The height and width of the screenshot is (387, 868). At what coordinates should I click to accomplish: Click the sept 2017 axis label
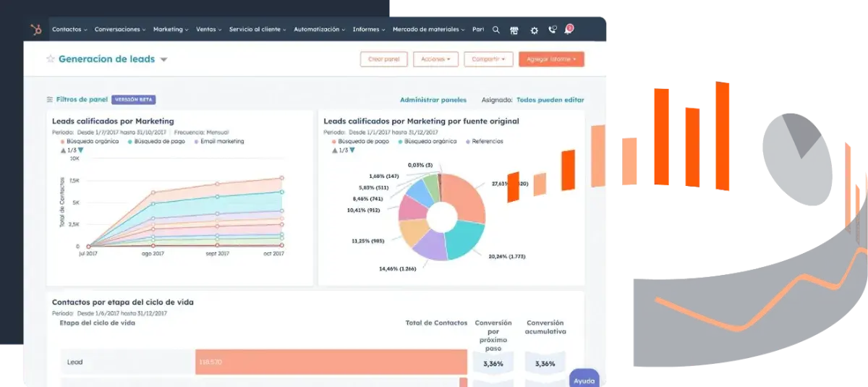point(218,254)
